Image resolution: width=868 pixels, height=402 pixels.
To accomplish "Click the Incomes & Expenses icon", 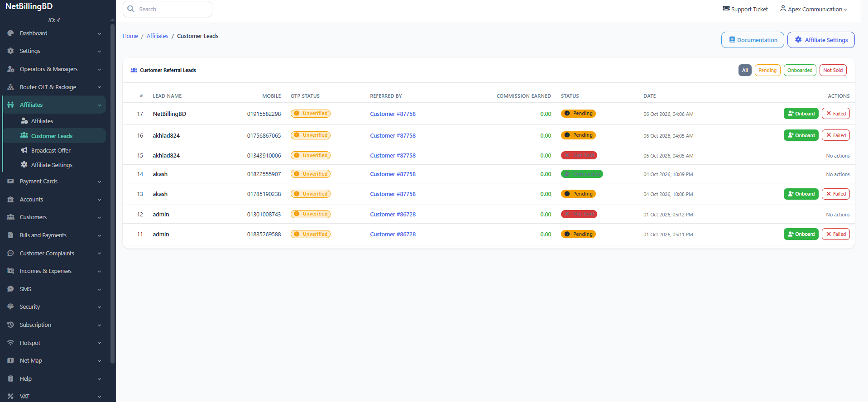I will click(10, 271).
